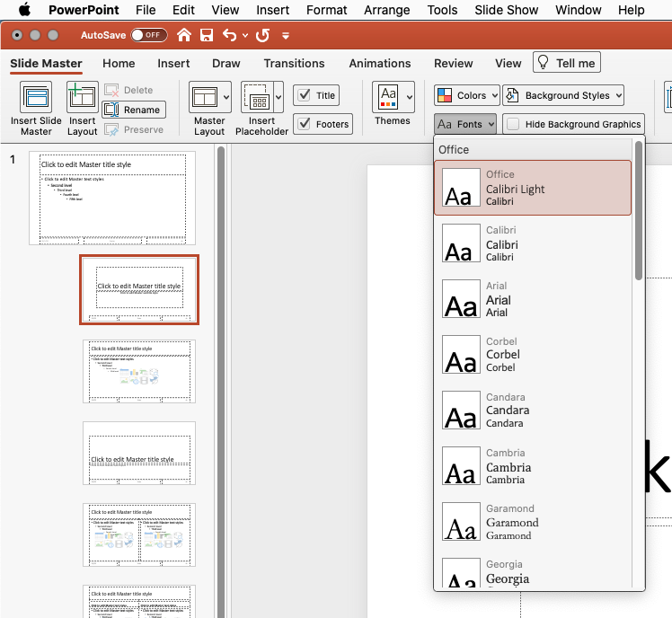Toggle the AutoSave switch
Image resolution: width=672 pixels, height=618 pixels.
(149, 35)
